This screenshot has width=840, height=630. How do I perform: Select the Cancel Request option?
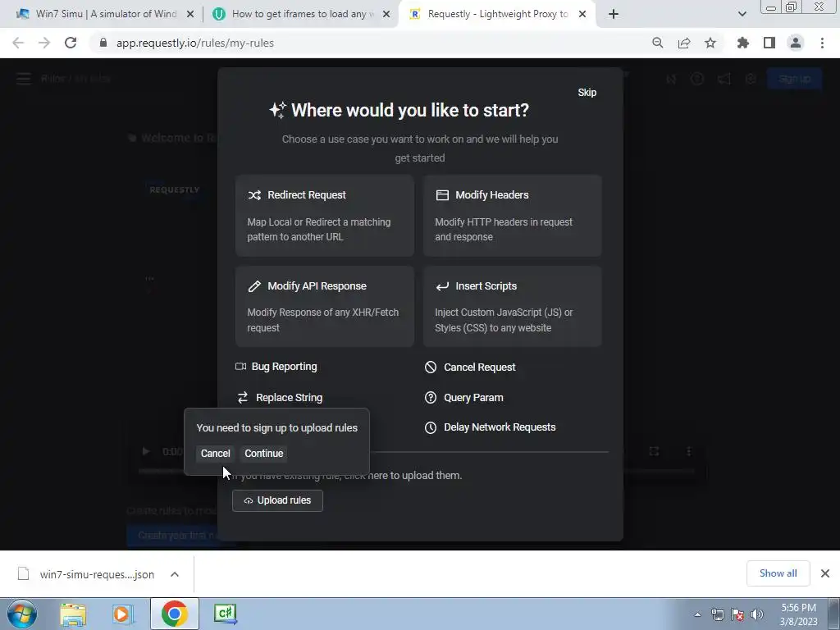[x=470, y=367]
